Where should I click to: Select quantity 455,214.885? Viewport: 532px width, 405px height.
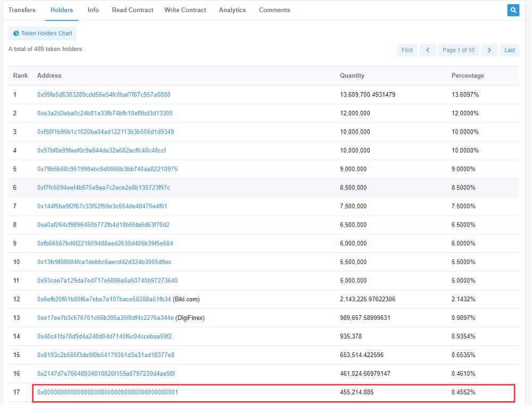pyautogui.click(x=356, y=392)
